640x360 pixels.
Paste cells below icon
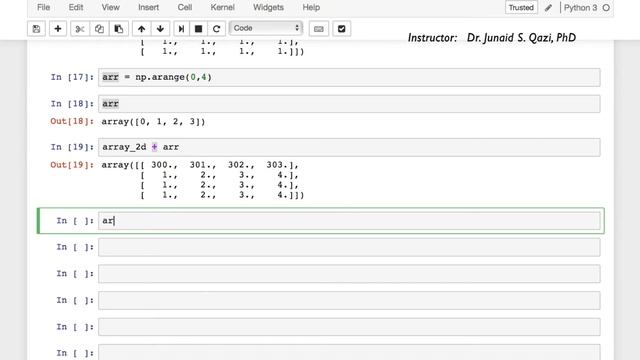click(119, 29)
